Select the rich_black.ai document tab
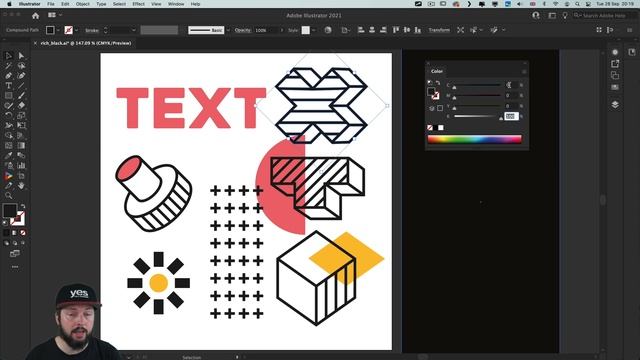The height and width of the screenshot is (360, 640). tap(86, 43)
